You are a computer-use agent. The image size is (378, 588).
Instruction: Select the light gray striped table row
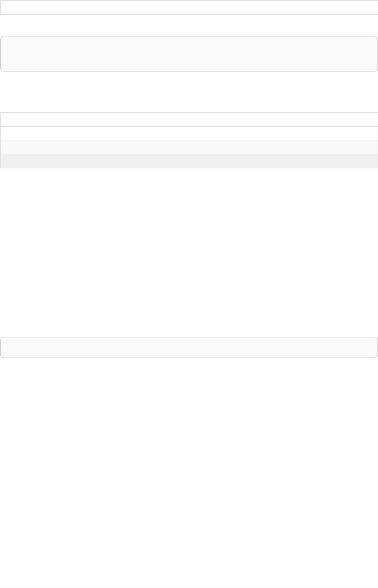(x=189, y=147)
